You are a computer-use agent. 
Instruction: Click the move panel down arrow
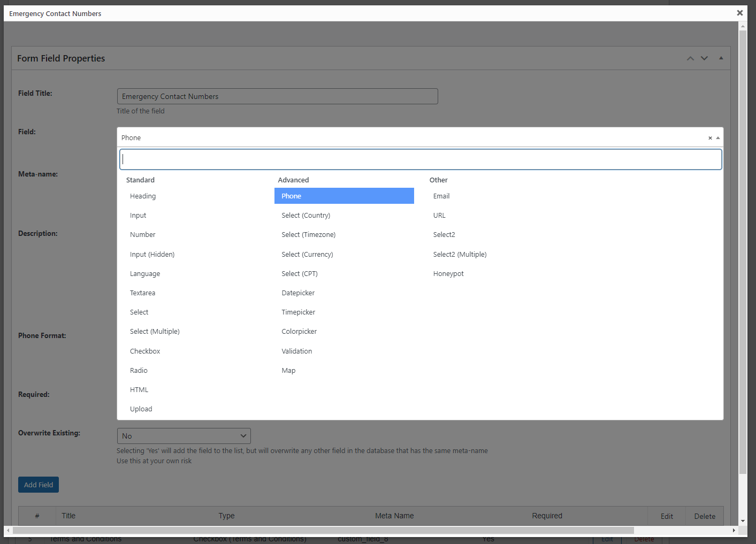704,58
